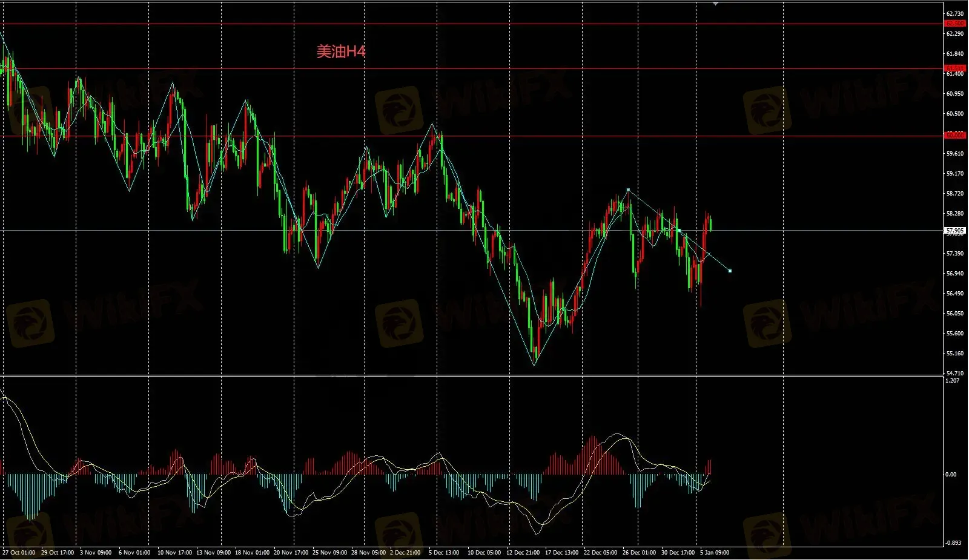Click the 28 Nov 05:00 time label

(368, 553)
